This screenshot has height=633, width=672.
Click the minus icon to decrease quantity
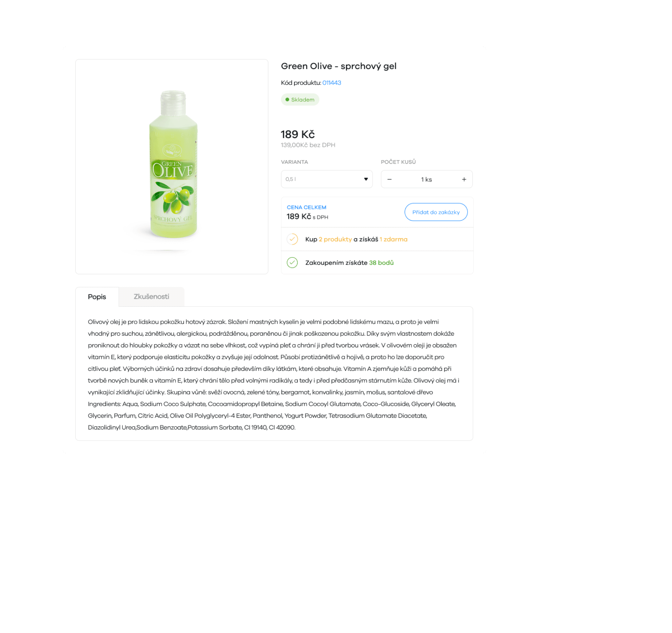(389, 180)
